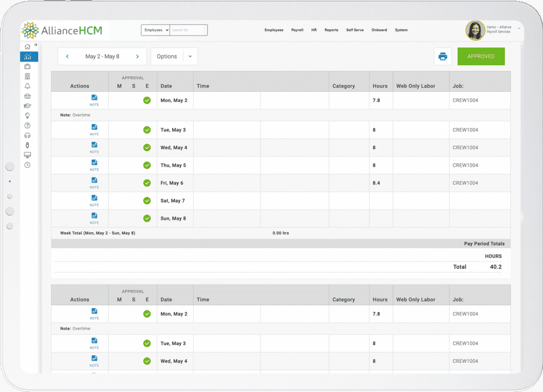Open the clock icon at sidebar bottom
543x392 pixels.
[27, 164]
